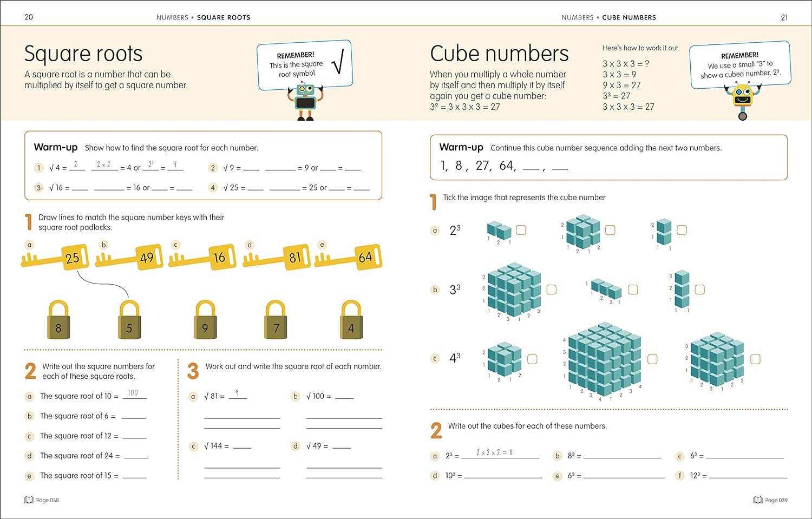Click the key labeled 25
The image size is (812, 519).
point(72,258)
